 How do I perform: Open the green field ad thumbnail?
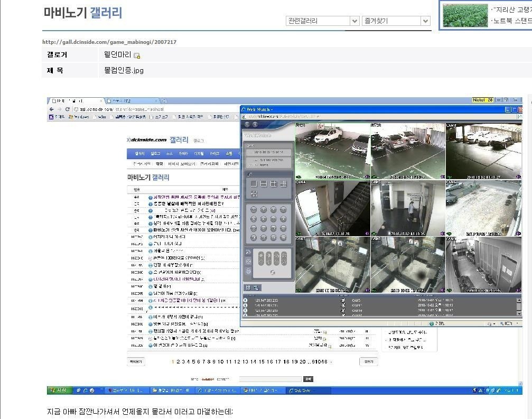(465, 16)
